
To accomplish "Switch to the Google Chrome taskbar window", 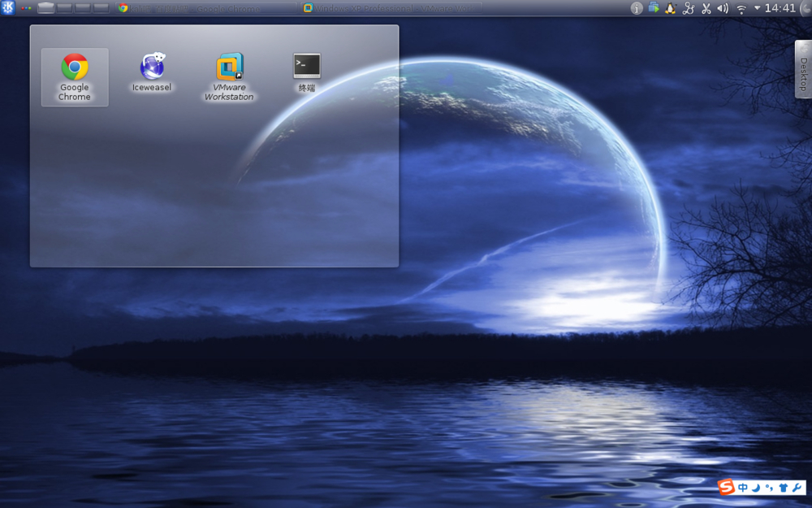I will (x=203, y=8).
